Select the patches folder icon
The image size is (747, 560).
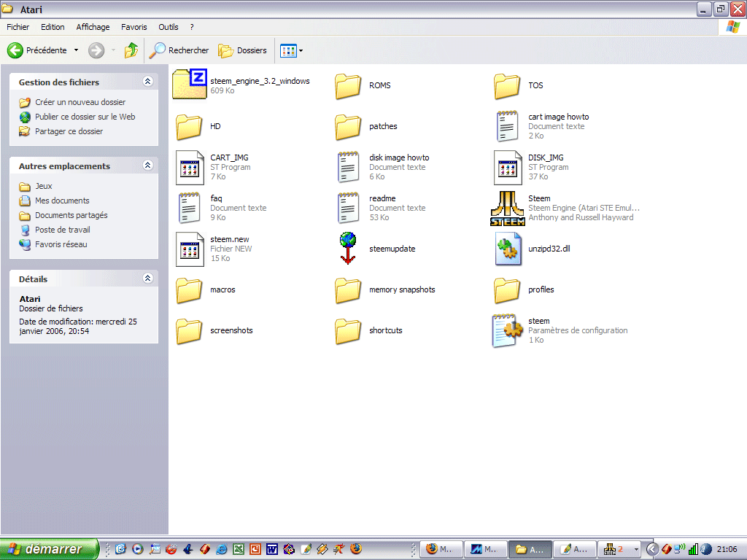click(348, 127)
